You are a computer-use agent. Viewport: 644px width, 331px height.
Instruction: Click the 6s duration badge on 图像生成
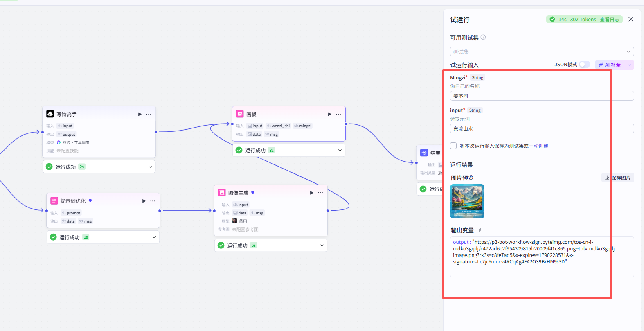253,245
